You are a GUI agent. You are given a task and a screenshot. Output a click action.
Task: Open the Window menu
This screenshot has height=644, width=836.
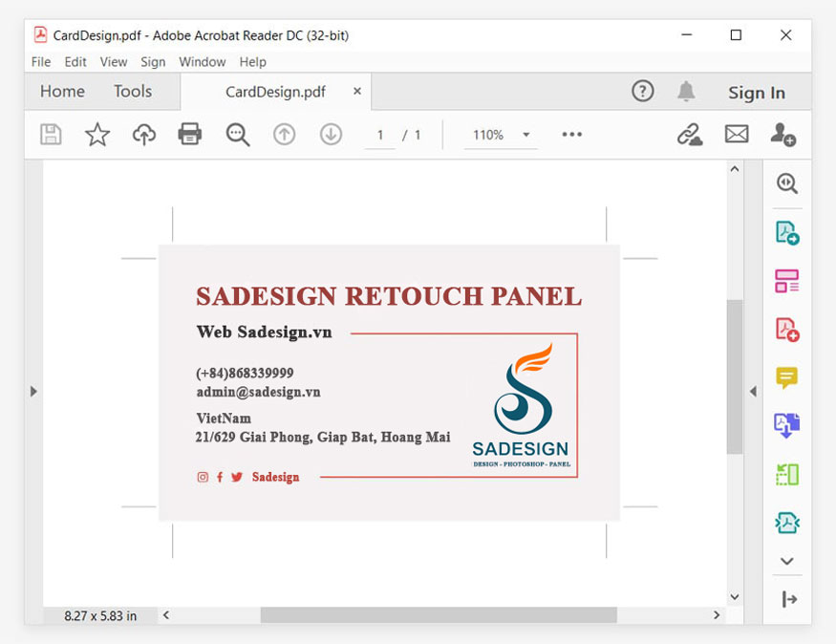(202, 62)
